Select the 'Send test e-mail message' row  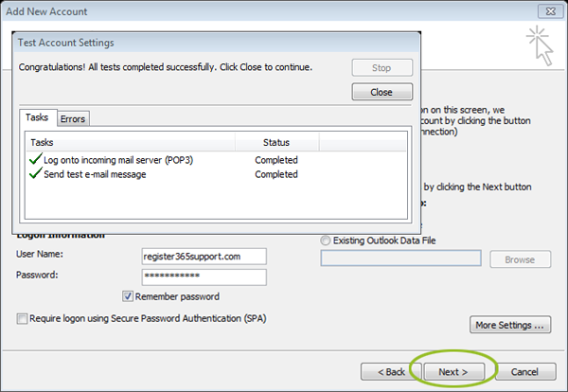pos(216,174)
